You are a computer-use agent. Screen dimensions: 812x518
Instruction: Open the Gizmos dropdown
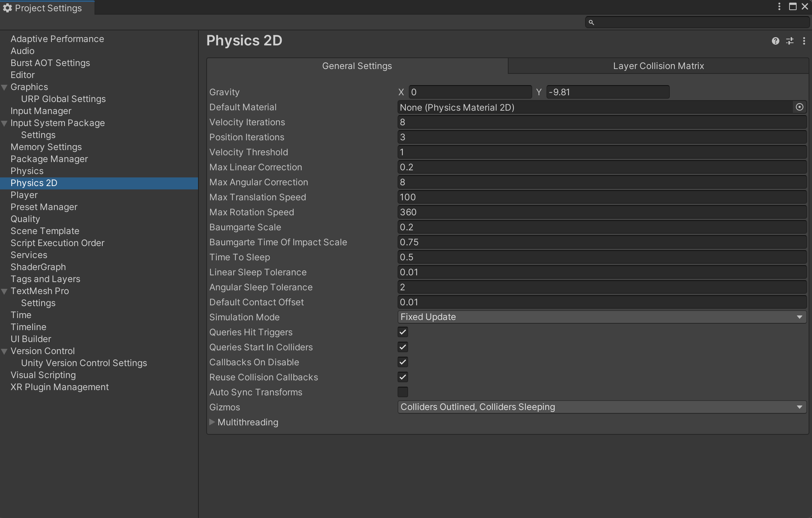[602, 407]
